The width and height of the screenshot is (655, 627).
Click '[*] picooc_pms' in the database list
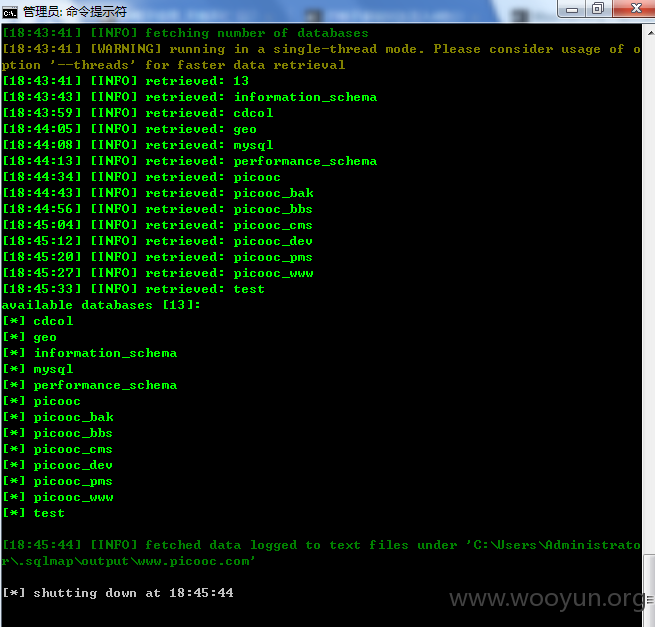pos(58,481)
